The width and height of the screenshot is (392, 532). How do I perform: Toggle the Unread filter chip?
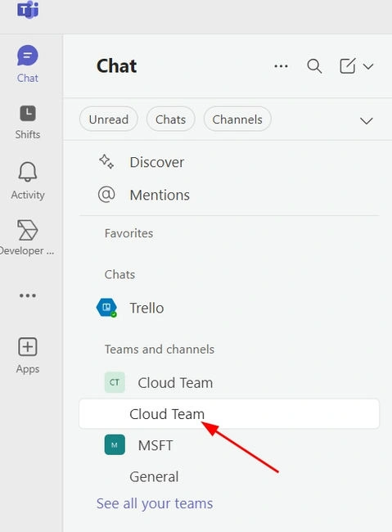[x=109, y=119]
